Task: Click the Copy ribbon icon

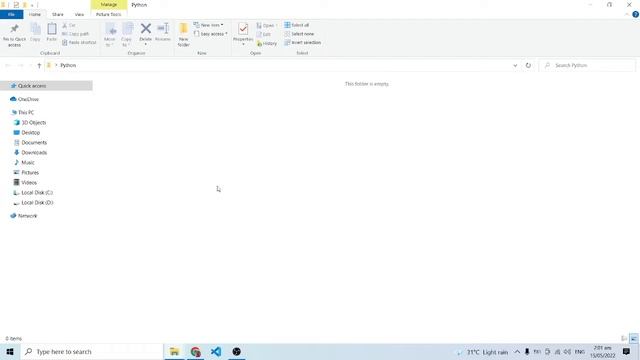Action: (x=36, y=29)
